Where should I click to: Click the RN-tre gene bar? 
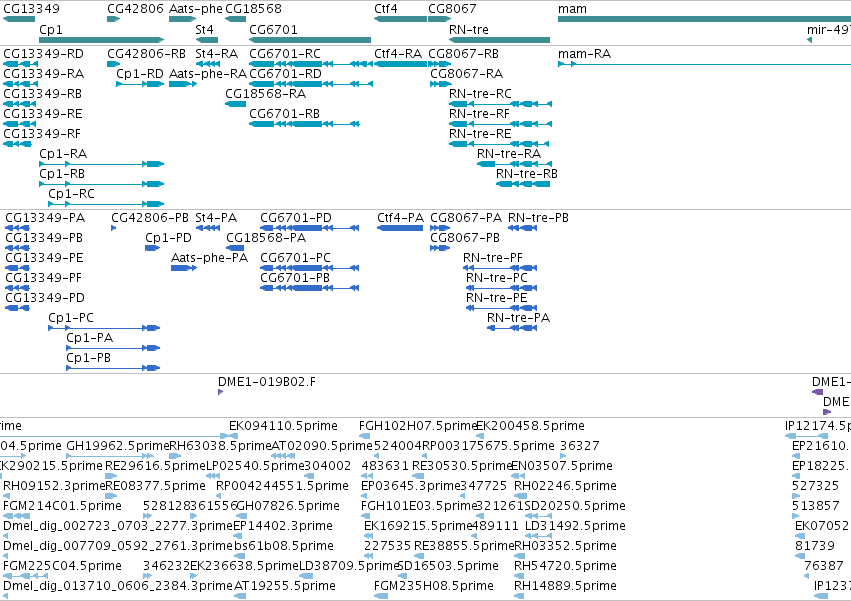tap(499, 40)
